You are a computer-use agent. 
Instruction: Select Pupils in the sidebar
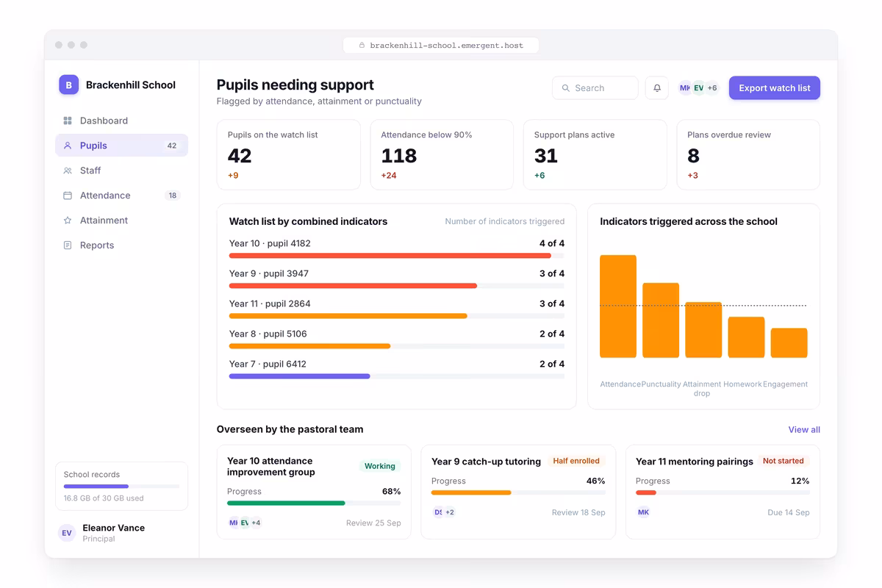(x=121, y=146)
